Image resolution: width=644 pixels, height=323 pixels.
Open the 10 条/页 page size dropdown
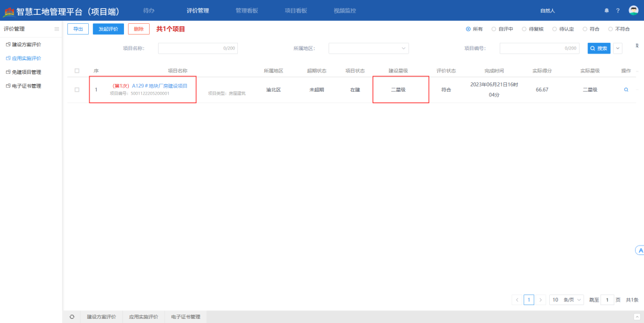click(x=566, y=300)
